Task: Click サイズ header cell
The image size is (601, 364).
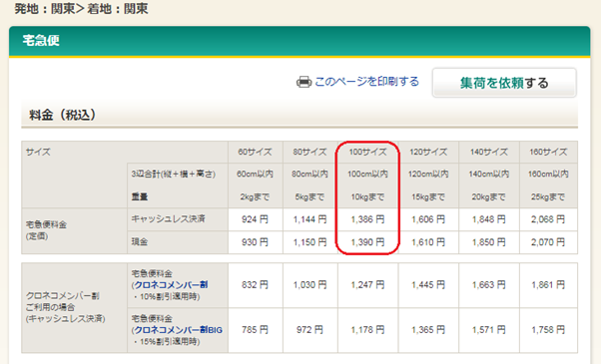Action: (x=38, y=152)
